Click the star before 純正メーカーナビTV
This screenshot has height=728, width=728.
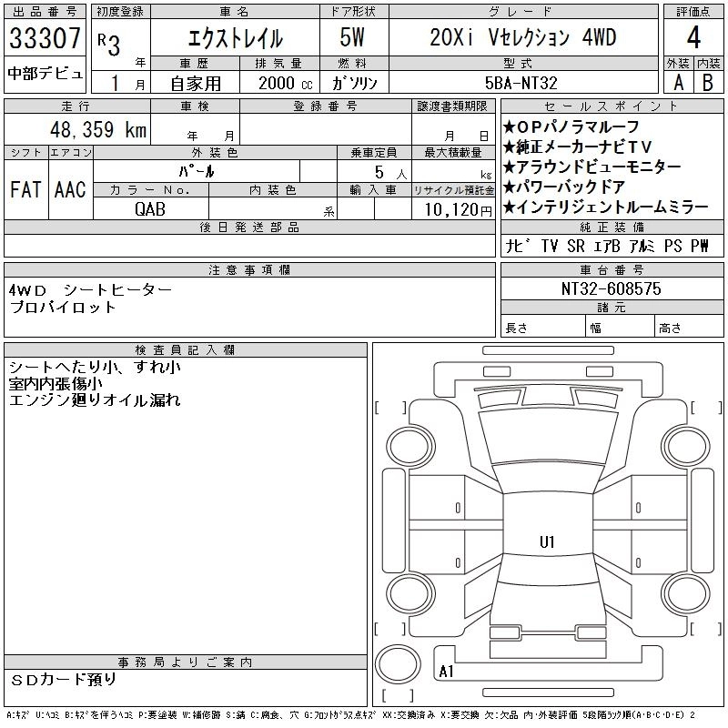[x=510, y=147]
